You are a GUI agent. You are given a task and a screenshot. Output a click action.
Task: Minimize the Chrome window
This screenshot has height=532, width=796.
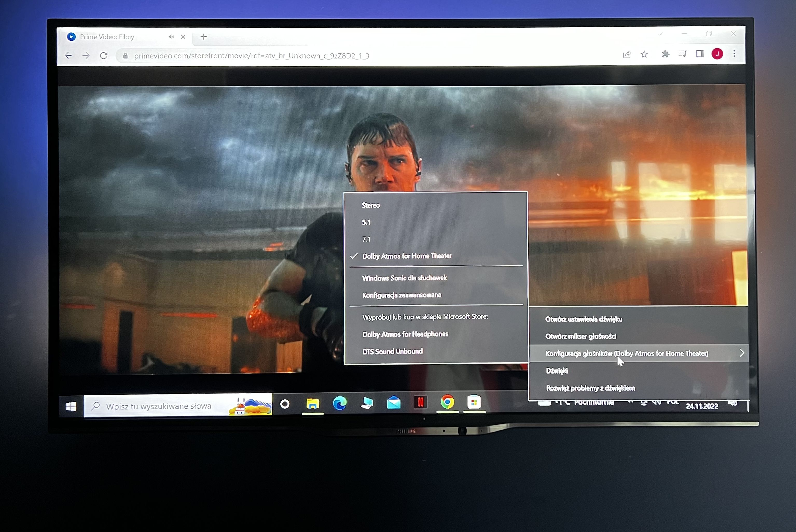(684, 34)
